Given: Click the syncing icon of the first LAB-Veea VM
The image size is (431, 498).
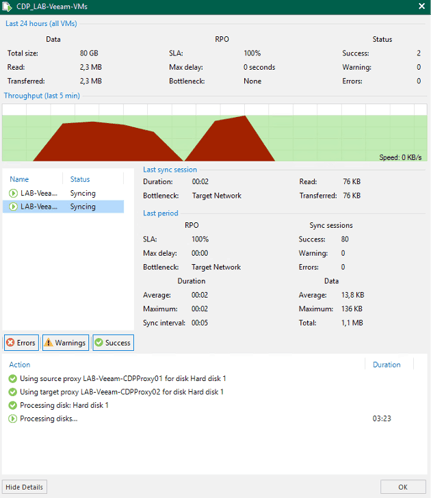Looking at the screenshot, I should coord(13,193).
